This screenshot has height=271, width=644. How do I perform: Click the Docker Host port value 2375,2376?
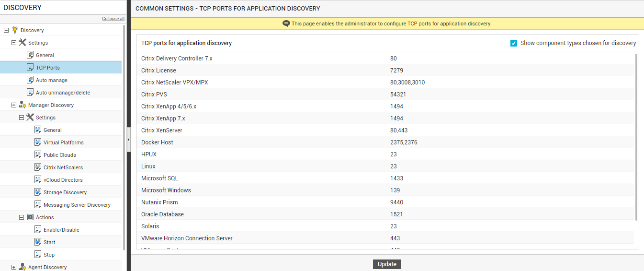(x=404, y=142)
